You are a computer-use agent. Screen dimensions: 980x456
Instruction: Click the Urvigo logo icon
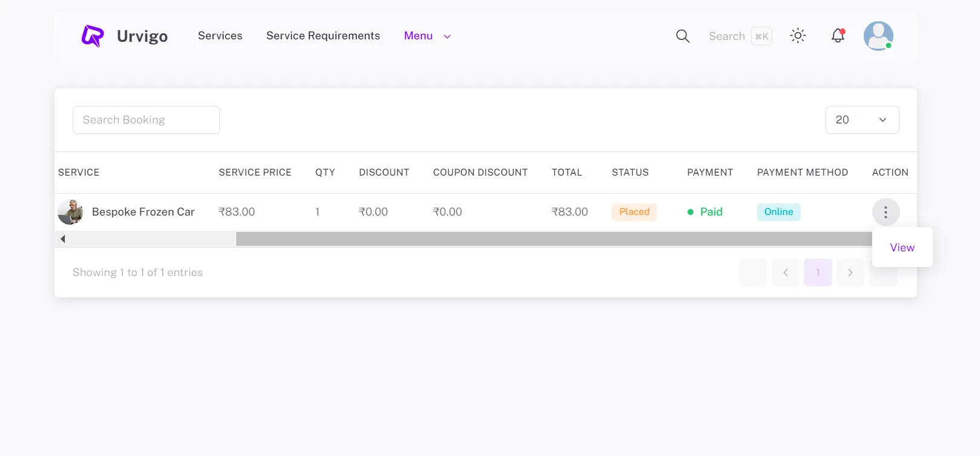point(93,36)
